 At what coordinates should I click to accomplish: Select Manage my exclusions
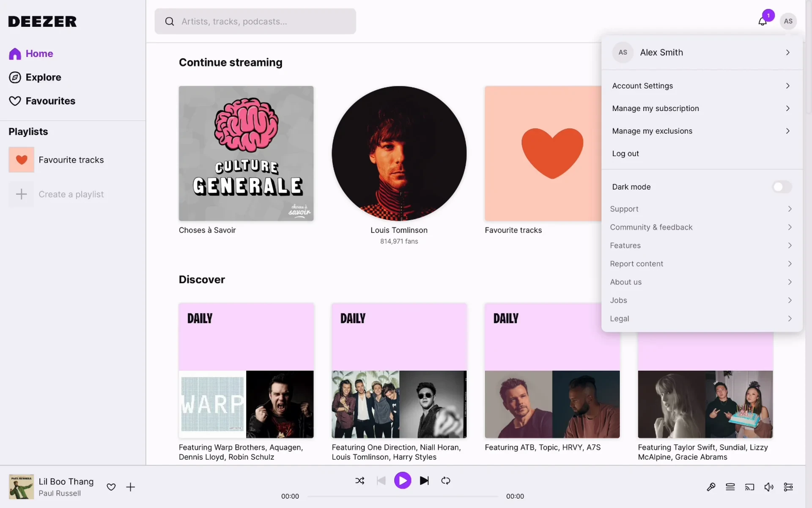[x=702, y=131]
